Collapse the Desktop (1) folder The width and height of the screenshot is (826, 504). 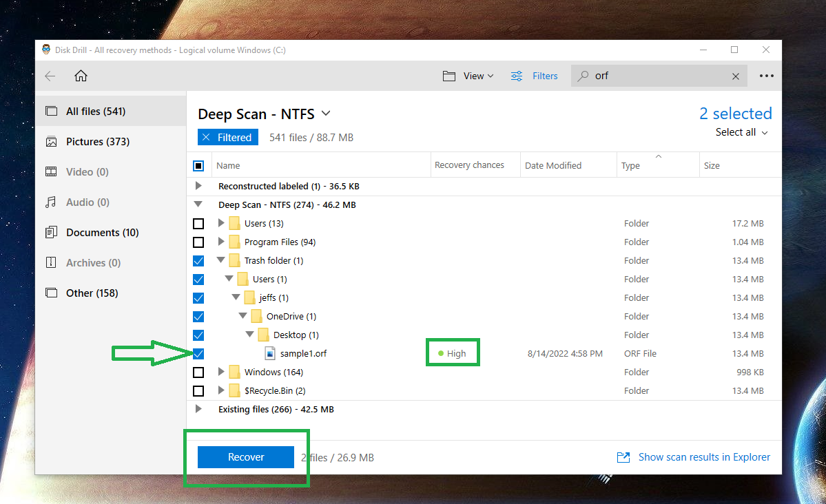point(249,334)
